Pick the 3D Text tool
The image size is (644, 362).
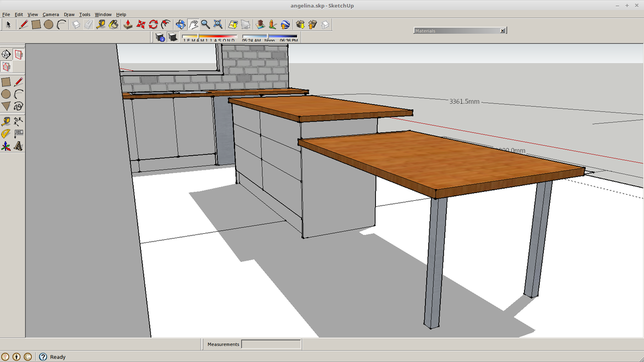click(x=19, y=146)
